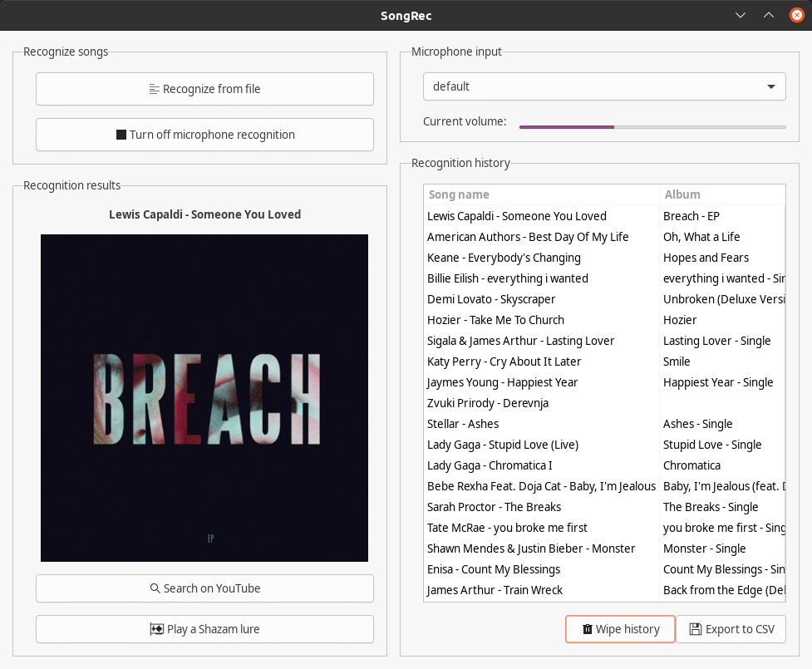Image resolution: width=812 pixels, height=669 pixels.
Task: Maximize the SongRec window
Action: [x=769, y=16]
